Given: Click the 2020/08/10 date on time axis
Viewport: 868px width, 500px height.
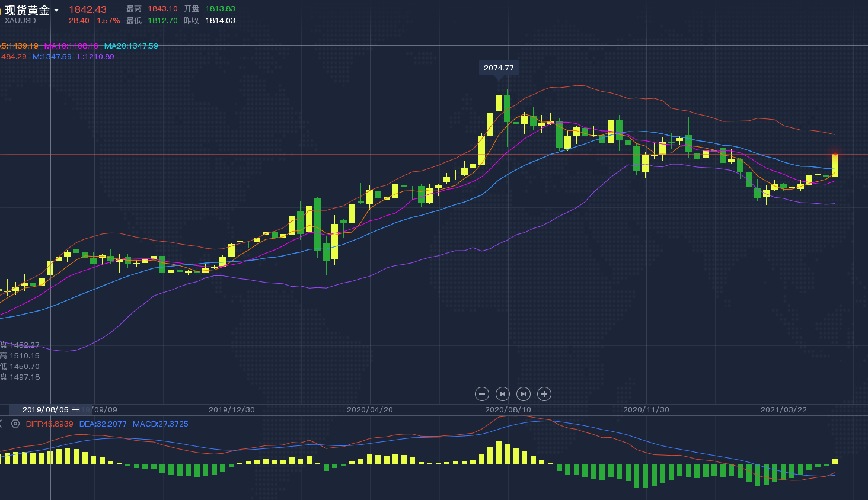Looking at the screenshot, I should coord(508,410).
